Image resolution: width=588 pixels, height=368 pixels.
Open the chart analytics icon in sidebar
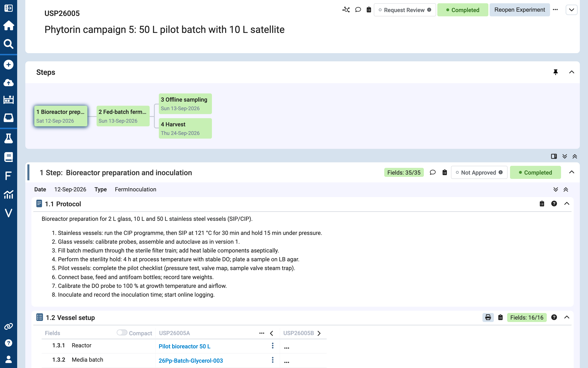(9, 194)
